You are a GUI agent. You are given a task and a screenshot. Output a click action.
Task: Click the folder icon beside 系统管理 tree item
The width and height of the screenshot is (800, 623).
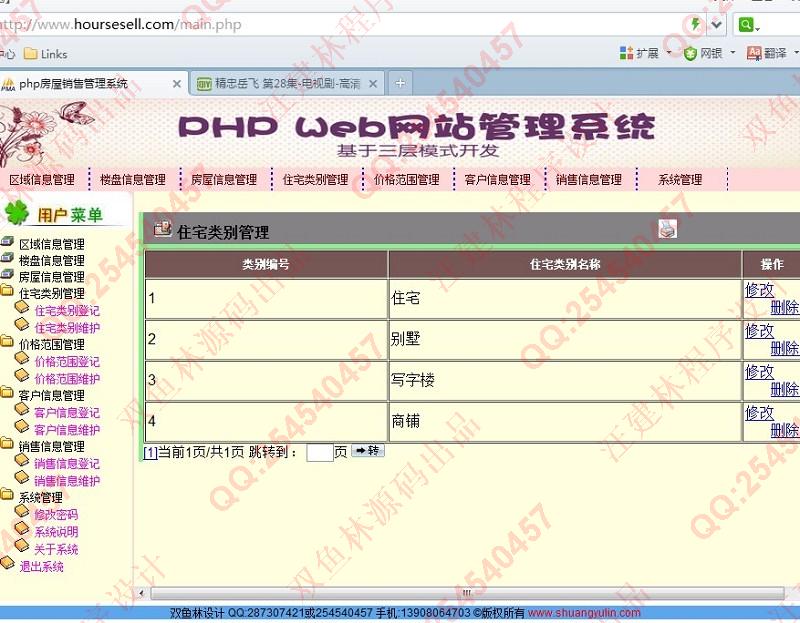click(7, 494)
